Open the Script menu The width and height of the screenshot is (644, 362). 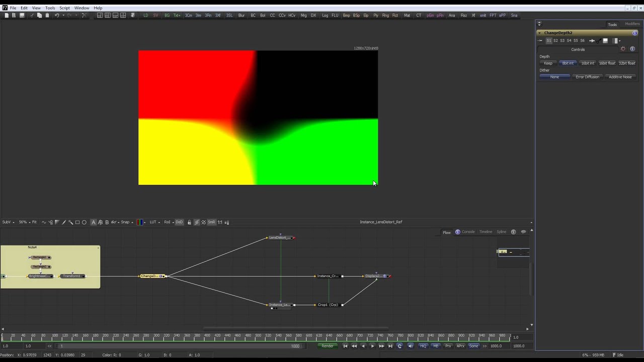64,8
